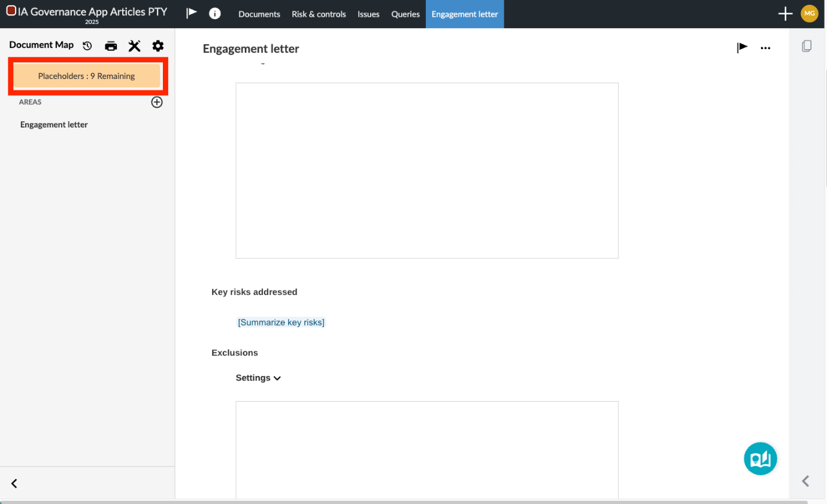Click the copy pages icon in right panel
Screen dimensions: 827x504
(807, 46)
